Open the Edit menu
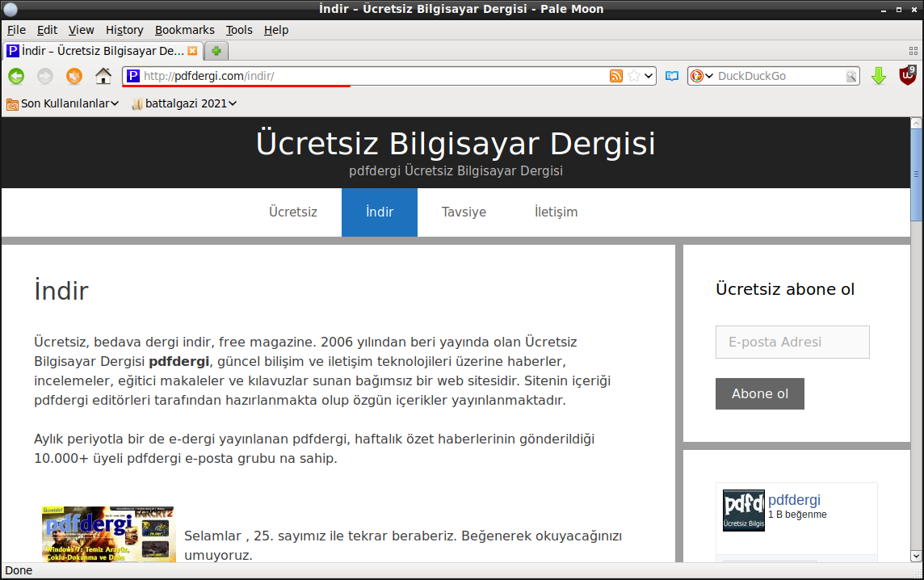The height and width of the screenshot is (580, 924). tap(47, 30)
